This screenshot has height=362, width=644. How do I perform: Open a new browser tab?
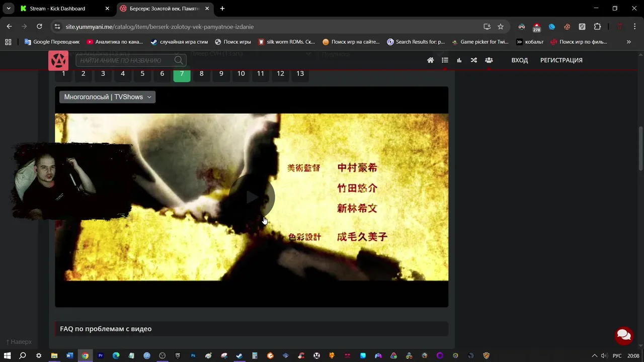pyautogui.click(x=222, y=9)
